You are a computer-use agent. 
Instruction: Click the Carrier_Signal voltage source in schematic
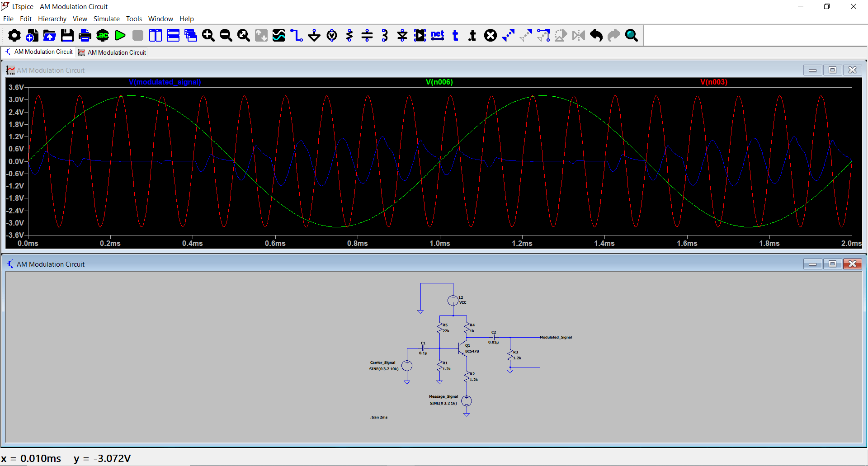tap(407, 366)
